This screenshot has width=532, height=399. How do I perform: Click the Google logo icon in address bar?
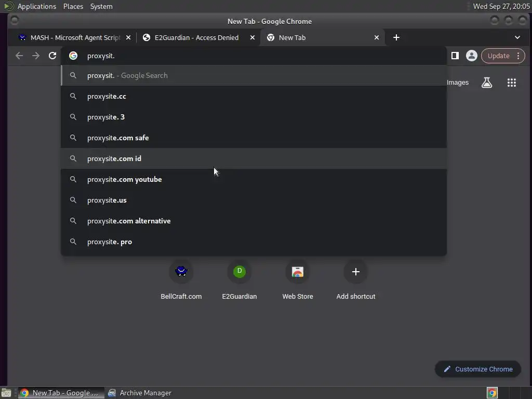pyautogui.click(x=73, y=56)
